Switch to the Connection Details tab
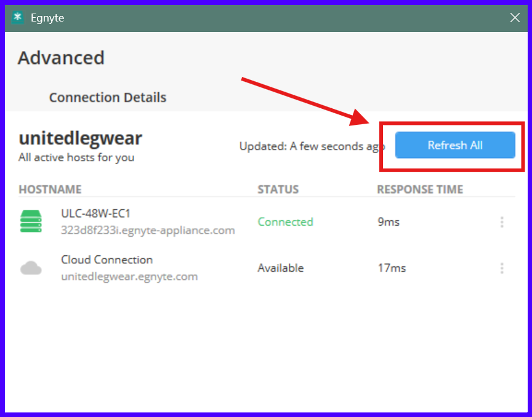This screenshot has width=532, height=417. pyautogui.click(x=108, y=97)
